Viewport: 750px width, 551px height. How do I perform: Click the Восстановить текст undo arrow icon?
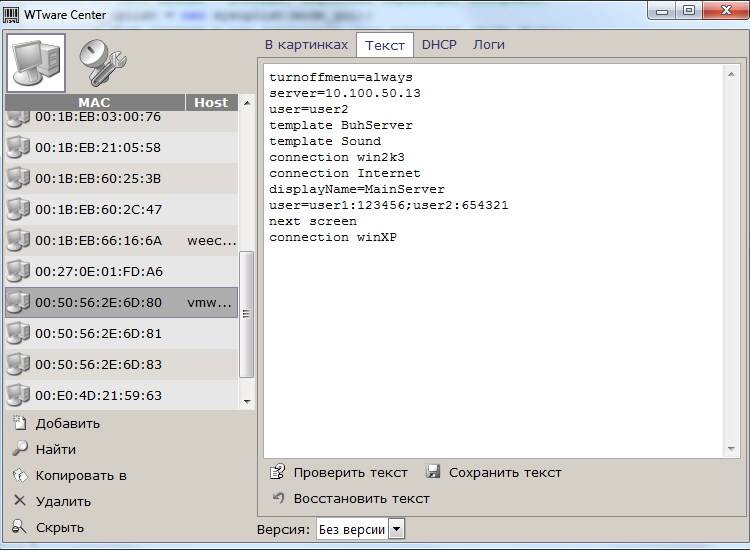click(278, 497)
